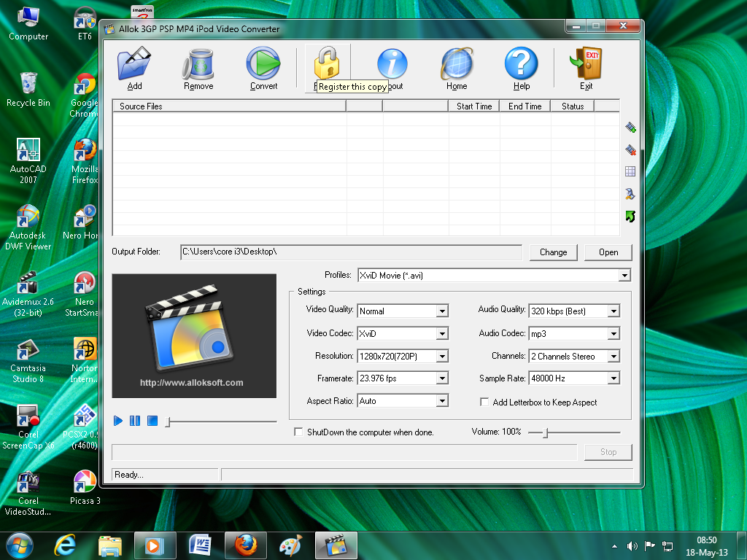Click the network tray icon
This screenshot has height=560, width=747.
(667, 546)
